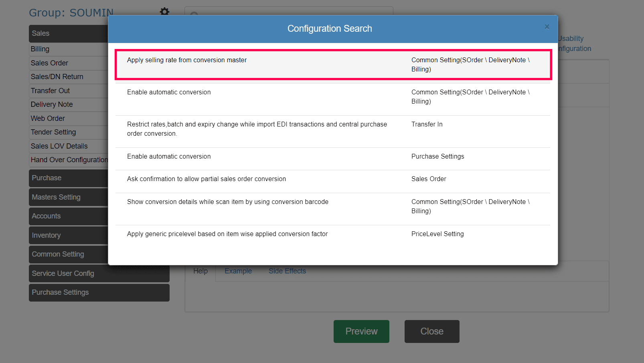Viewport: 644px width, 363px height.
Task: Collapse the Sales section in sidebar
Action: [x=68, y=34]
